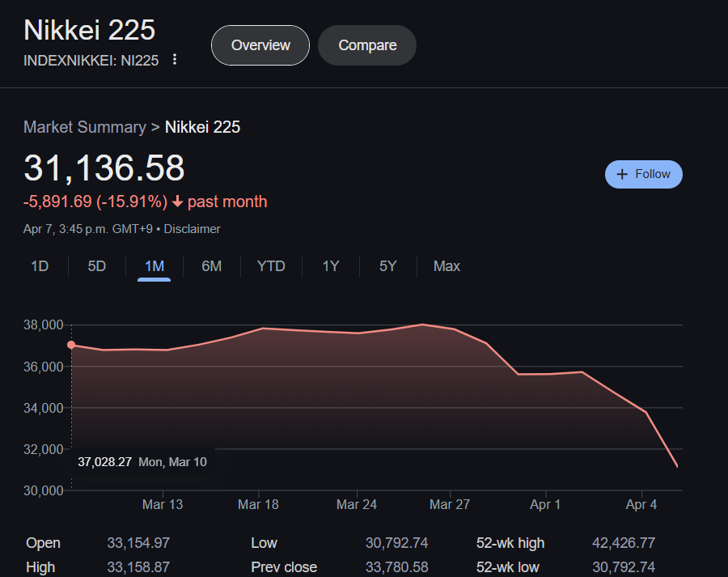Switch chart range to 1D
Screen dimensions: 728x577
[40, 266]
